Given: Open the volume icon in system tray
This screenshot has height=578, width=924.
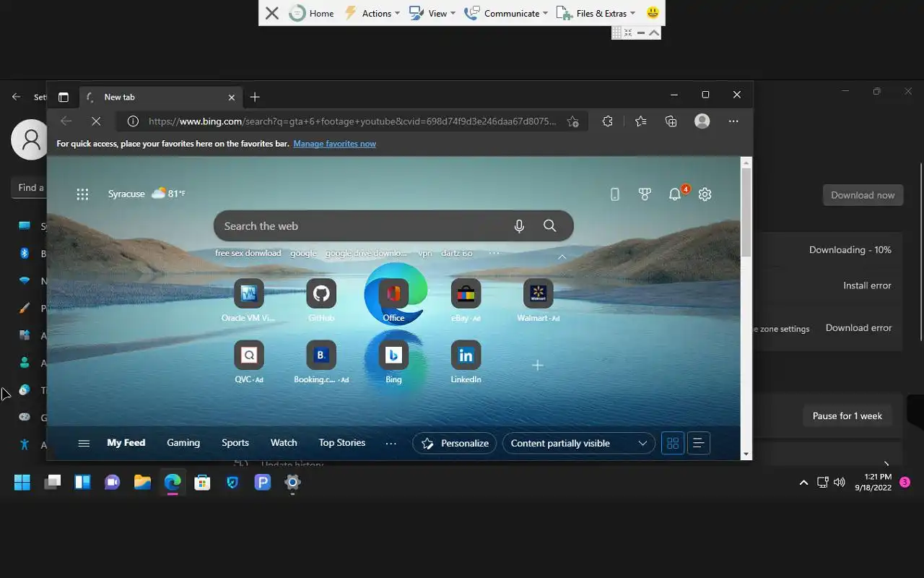Looking at the screenshot, I should pos(839,483).
